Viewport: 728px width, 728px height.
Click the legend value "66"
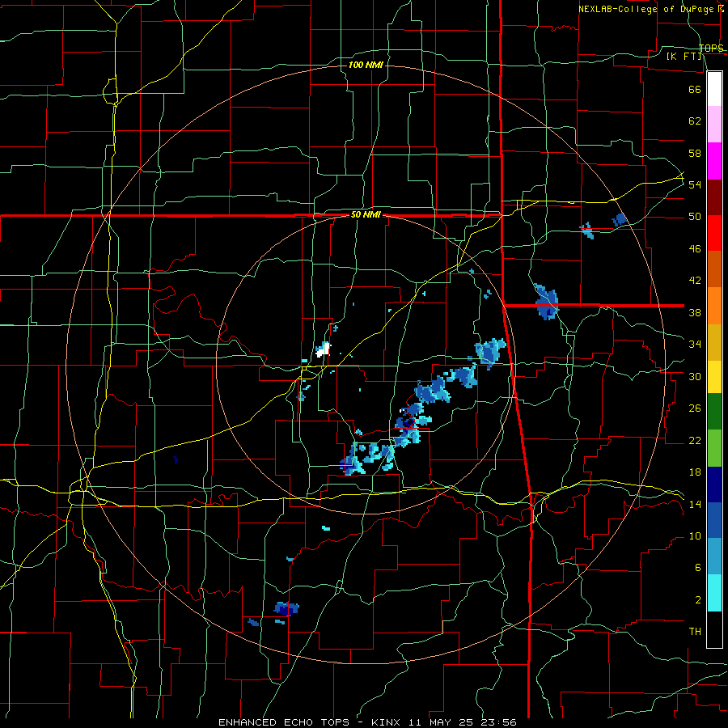pyautogui.click(x=695, y=89)
